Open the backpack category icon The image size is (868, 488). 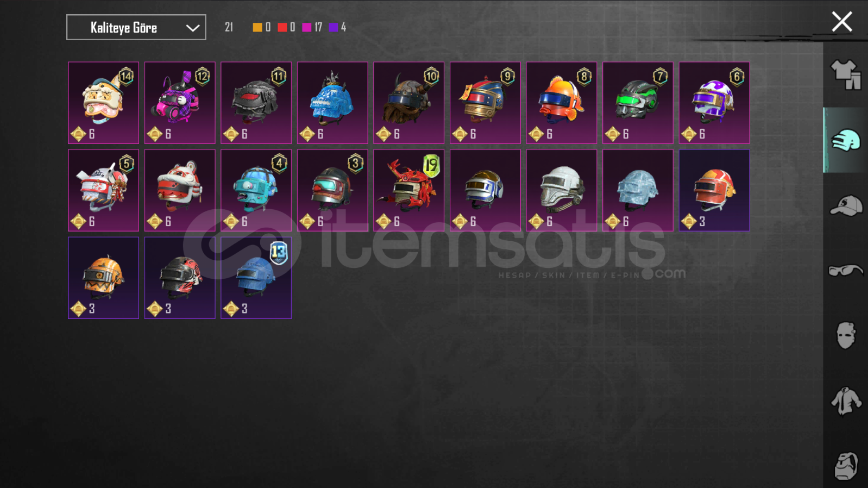click(x=846, y=466)
